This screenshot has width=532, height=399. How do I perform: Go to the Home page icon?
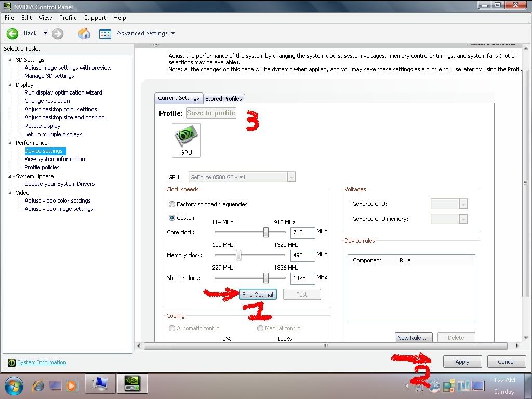point(84,33)
